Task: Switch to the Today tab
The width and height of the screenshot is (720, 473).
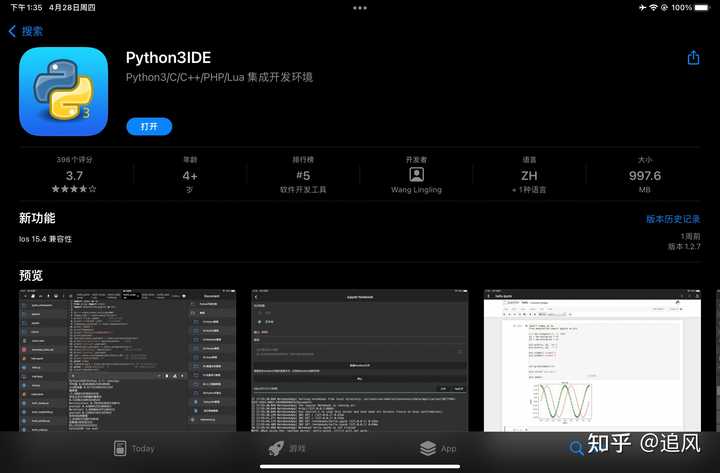Action: coord(134,448)
